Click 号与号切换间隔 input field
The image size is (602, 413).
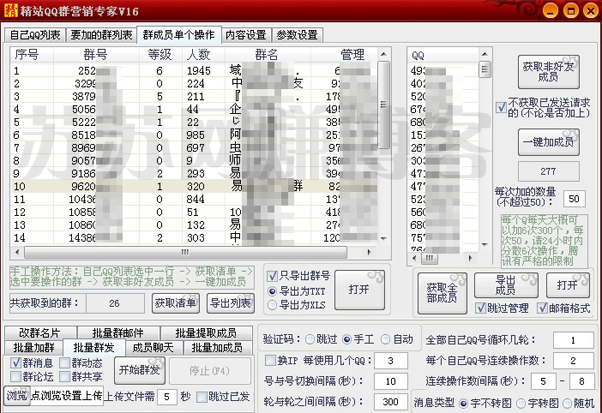click(391, 382)
